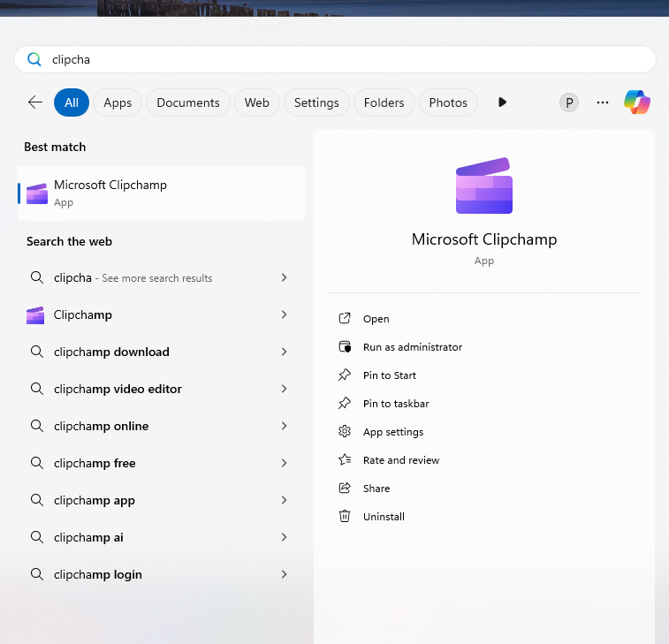Select the Uninstall action label
669x644 pixels.
[384, 517]
